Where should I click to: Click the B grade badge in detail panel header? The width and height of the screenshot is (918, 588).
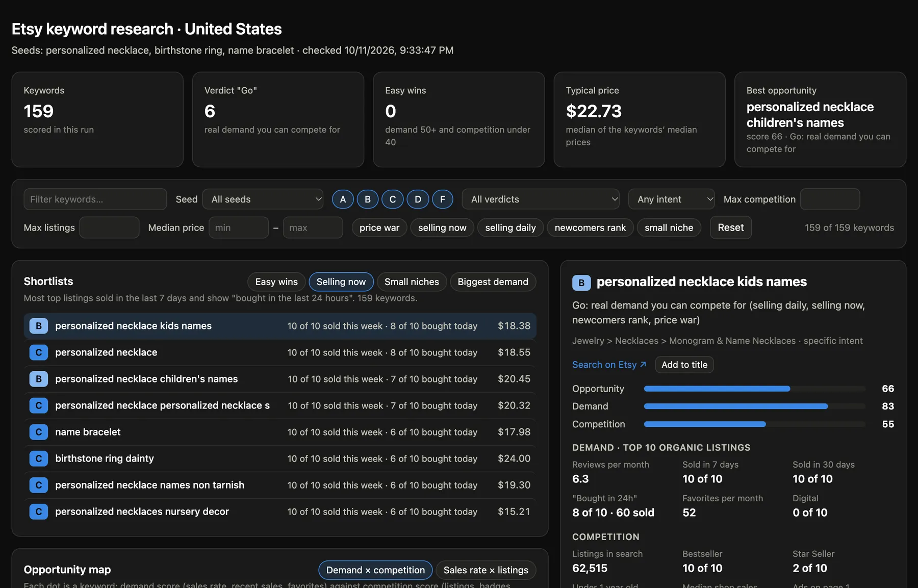[x=581, y=283]
